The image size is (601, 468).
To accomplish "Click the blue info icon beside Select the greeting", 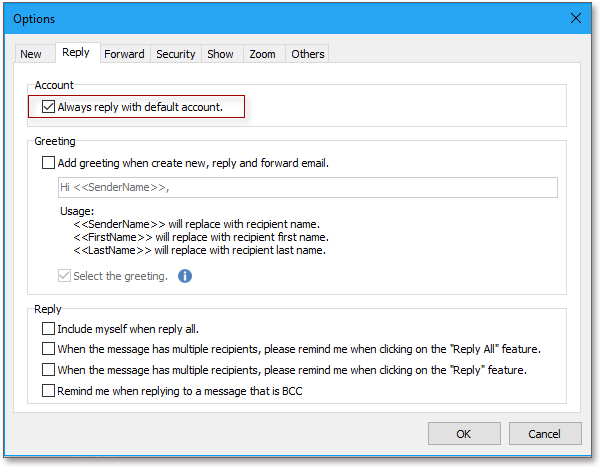I will pos(185,276).
